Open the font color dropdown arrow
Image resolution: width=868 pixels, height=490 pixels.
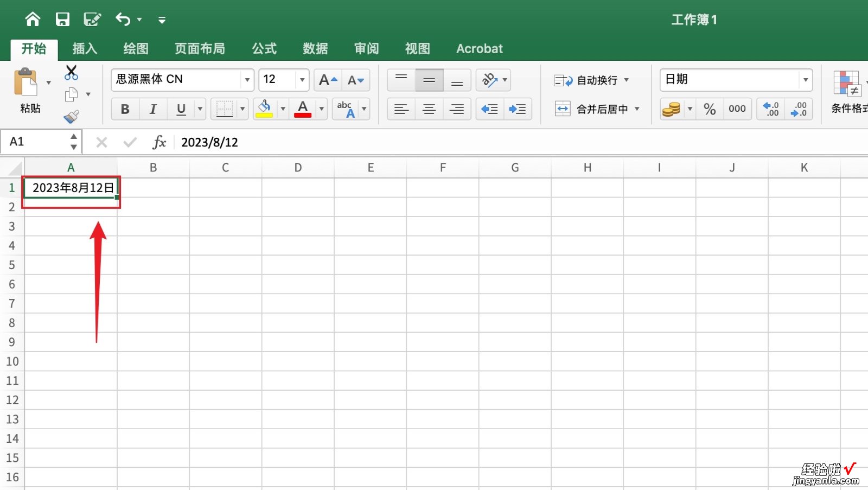(x=321, y=109)
